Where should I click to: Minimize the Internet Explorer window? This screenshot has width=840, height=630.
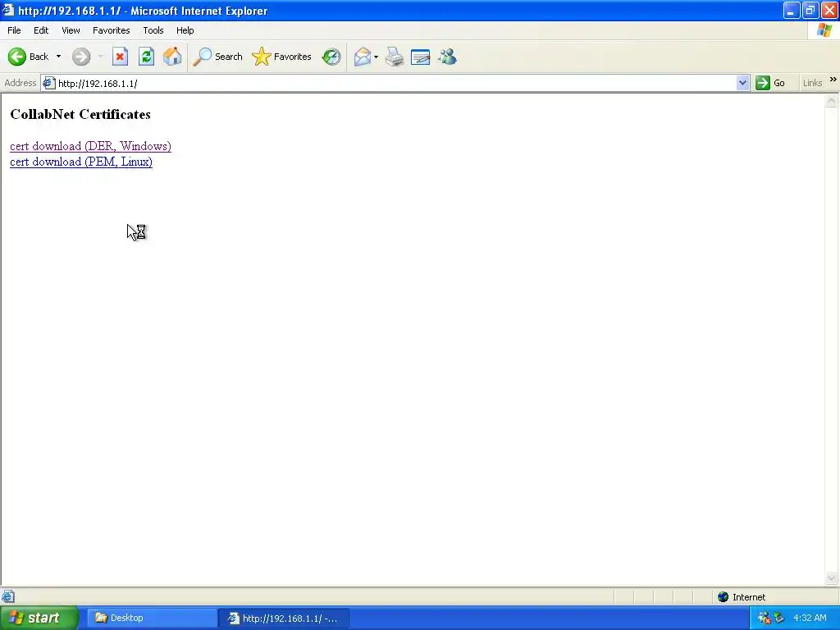click(x=792, y=10)
